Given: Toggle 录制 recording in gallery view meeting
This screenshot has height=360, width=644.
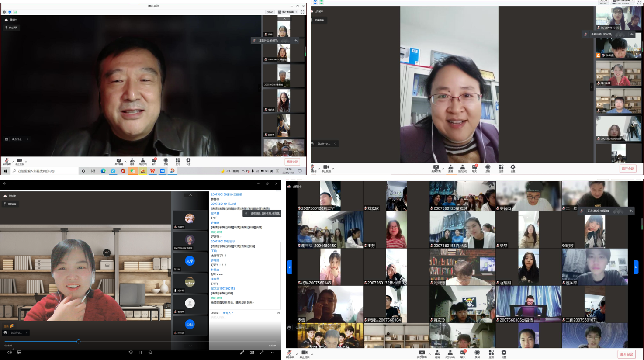Looking at the screenshot, I should [x=477, y=354].
